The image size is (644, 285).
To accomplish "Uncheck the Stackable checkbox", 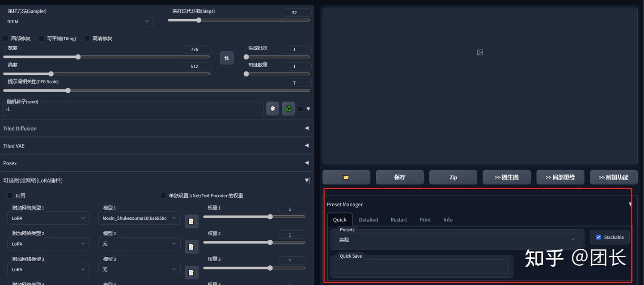I will coord(598,237).
